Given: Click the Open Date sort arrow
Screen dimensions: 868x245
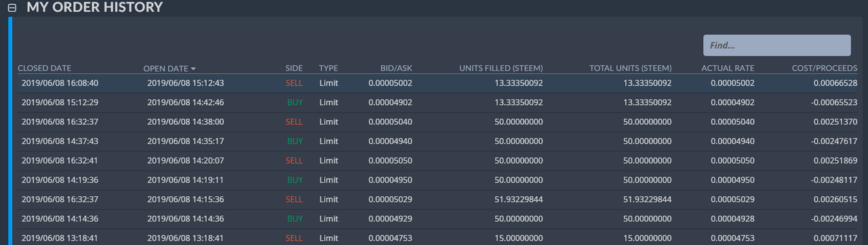Looking at the screenshot, I should [x=193, y=69].
